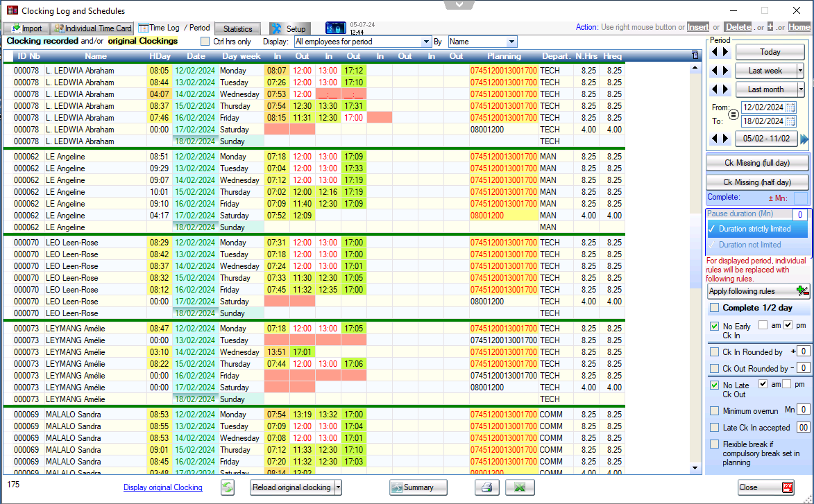Viewport: 814px width, 504px height.
Task: Click the column chooser icon at grid top-right
Action: (x=695, y=55)
